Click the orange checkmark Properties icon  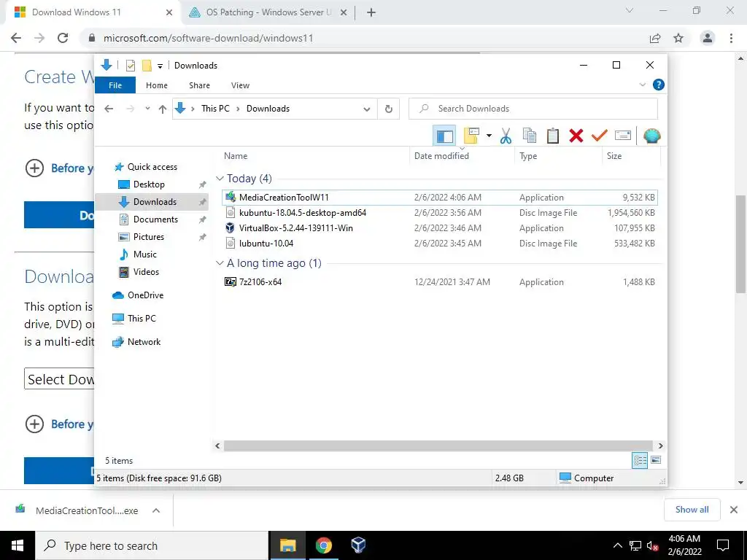coord(600,136)
